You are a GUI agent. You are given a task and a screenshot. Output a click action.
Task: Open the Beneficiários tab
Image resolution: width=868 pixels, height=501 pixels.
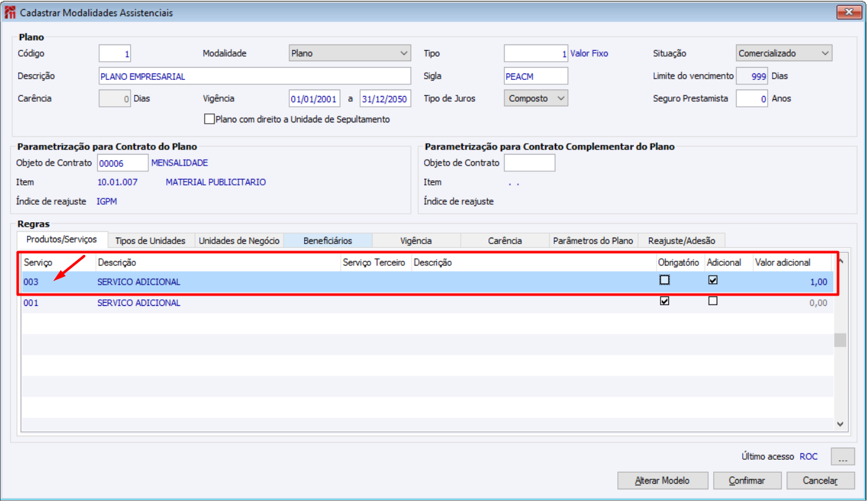[328, 241]
